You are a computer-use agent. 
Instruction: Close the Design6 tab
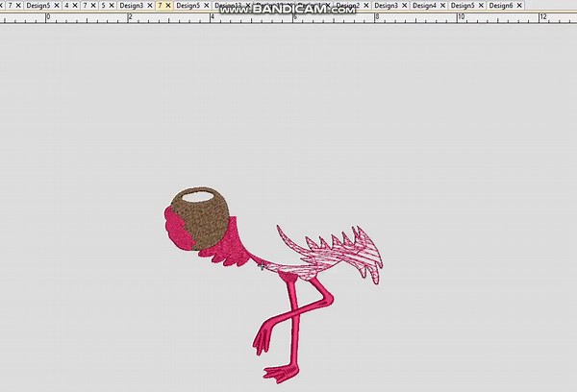pyautogui.click(x=519, y=6)
